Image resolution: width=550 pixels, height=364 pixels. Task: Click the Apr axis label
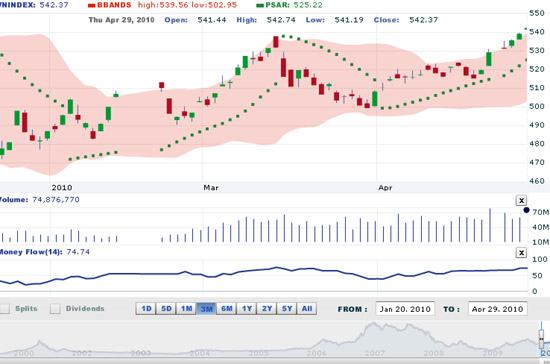[x=385, y=188]
